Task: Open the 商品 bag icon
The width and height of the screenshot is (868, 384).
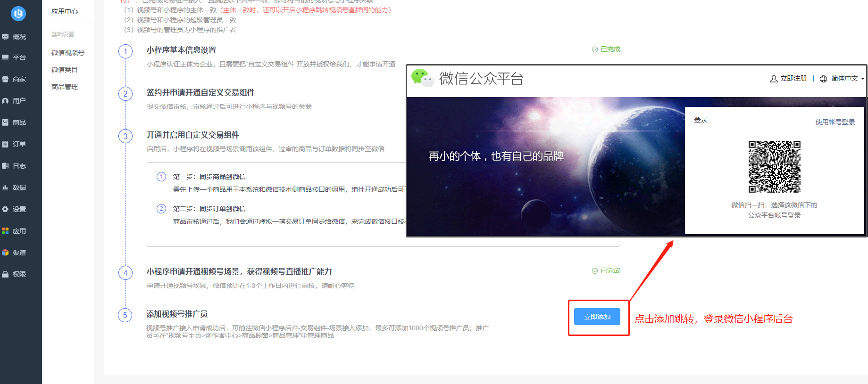Action: [5, 123]
